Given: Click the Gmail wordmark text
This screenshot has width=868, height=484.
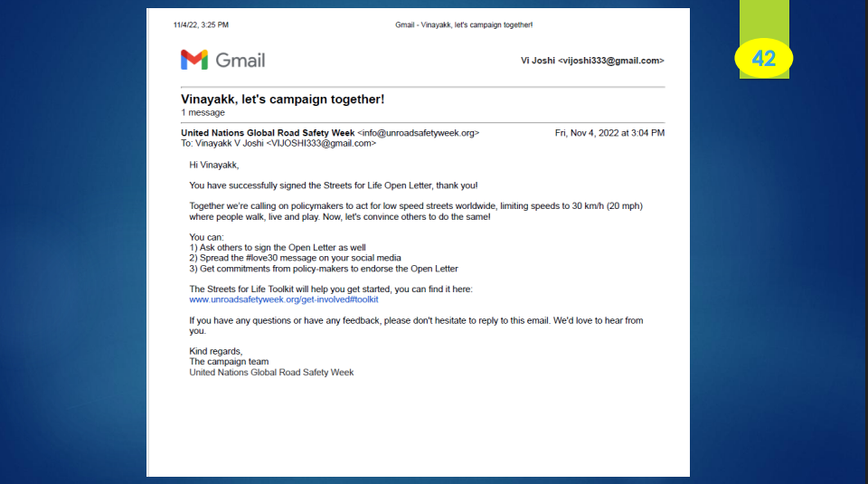Looking at the screenshot, I should tap(241, 61).
